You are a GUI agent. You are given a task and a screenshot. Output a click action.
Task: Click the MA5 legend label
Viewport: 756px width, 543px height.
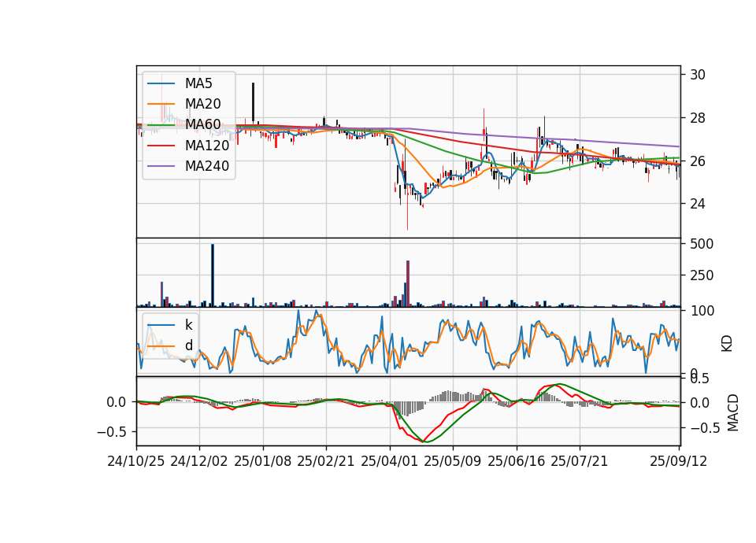(x=198, y=83)
